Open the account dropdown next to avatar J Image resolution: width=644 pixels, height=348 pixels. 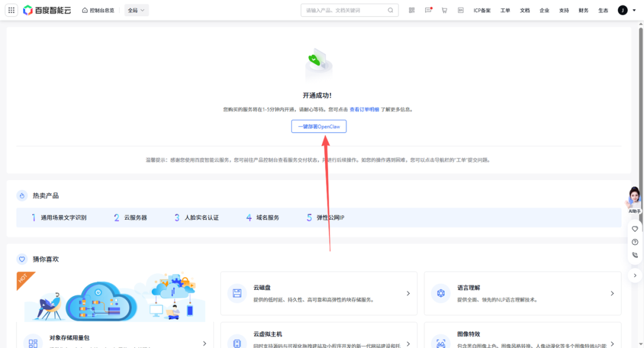pos(633,10)
